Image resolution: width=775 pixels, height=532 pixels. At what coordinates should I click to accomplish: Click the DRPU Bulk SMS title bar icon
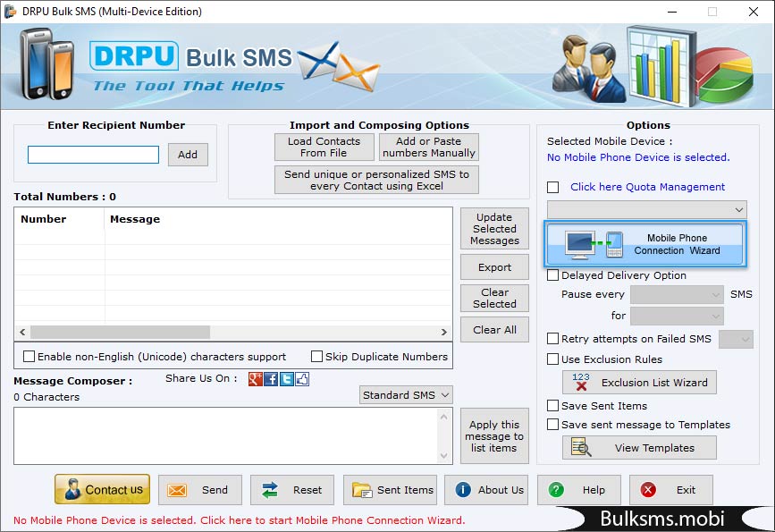point(10,12)
